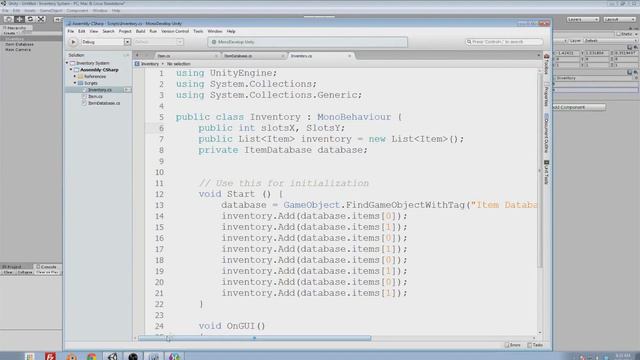640x360 pixels.
Task: Expand the References folder node
Action: 75,76
